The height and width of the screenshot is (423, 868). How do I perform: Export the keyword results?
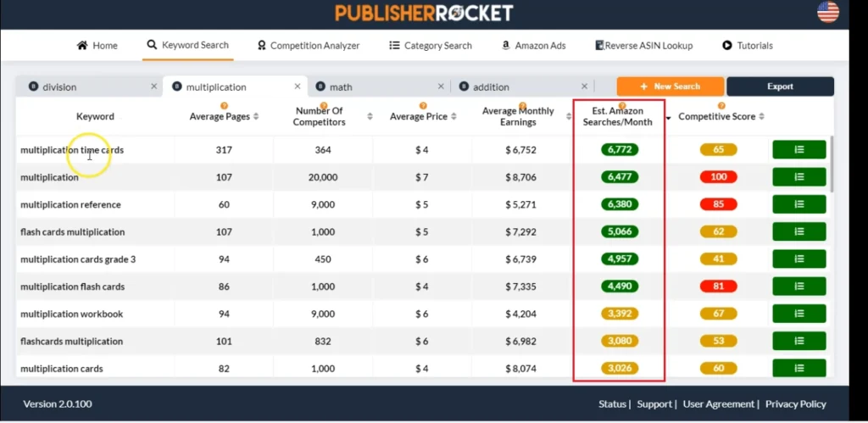(780, 86)
